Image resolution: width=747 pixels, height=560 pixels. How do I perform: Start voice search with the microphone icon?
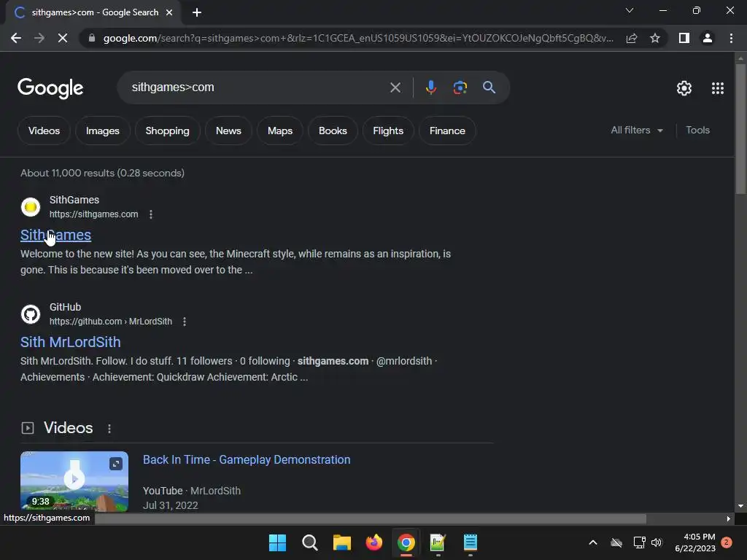pos(431,87)
